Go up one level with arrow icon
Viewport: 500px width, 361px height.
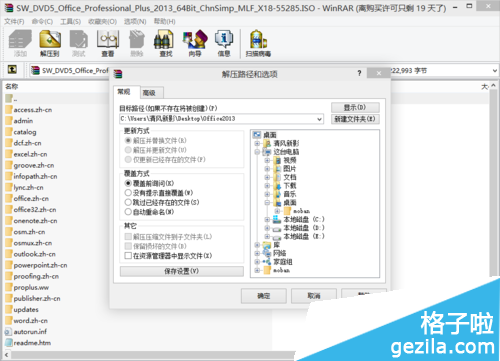tap(12, 69)
